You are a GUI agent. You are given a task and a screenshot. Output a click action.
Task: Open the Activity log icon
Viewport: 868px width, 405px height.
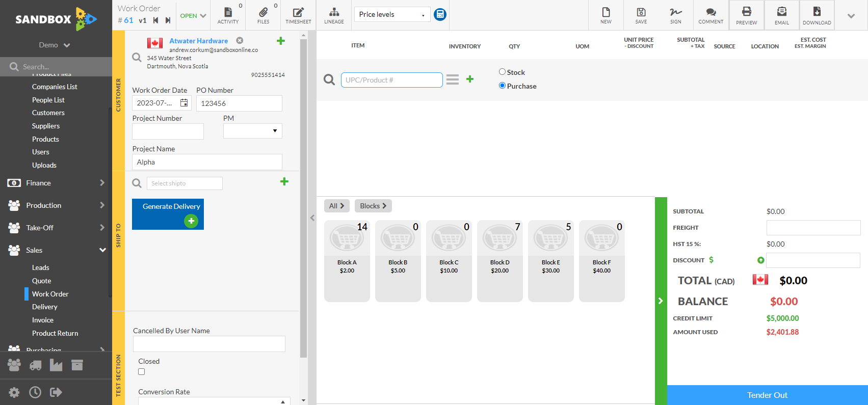tap(228, 15)
